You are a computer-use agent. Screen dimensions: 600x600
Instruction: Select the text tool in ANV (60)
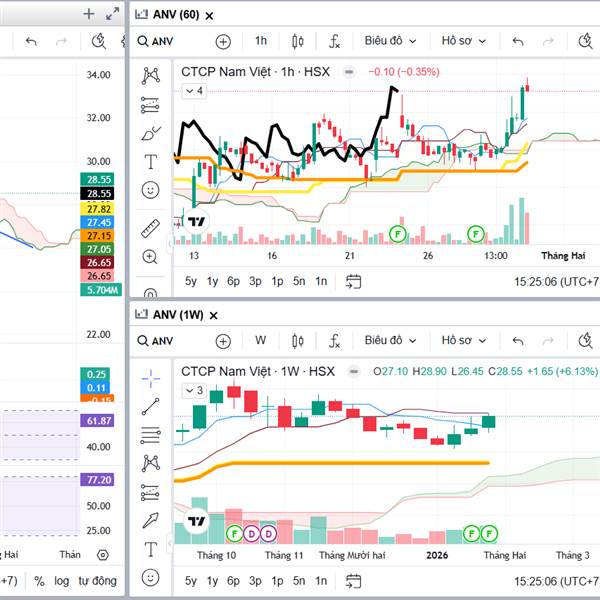coord(150,162)
